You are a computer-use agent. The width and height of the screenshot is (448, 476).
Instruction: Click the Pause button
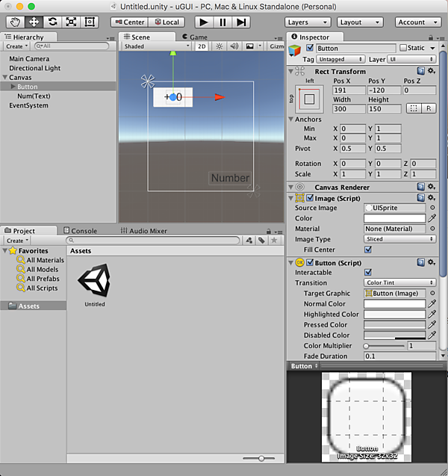pos(222,22)
